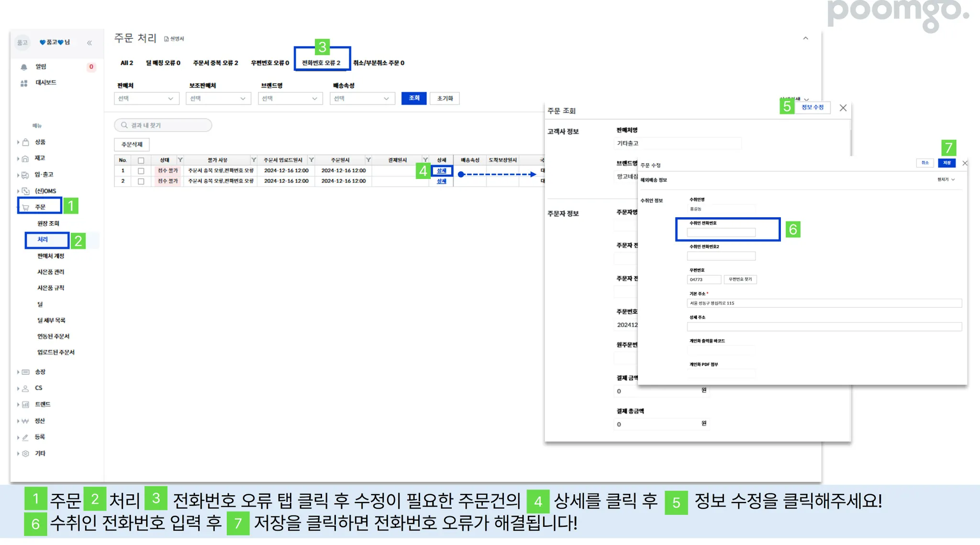Click filter funnel icon in 상태 column
Image resolution: width=980 pixels, height=545 pixels.
pos(180,160)
